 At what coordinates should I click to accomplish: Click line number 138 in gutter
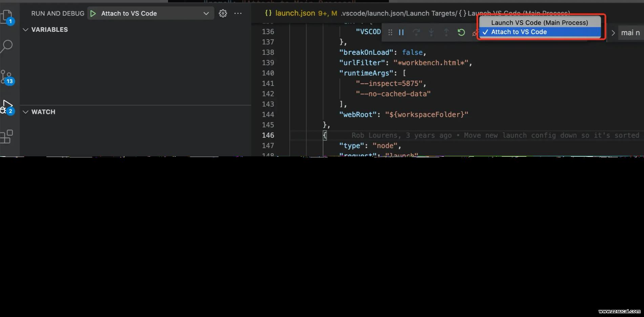(x=268, y=52)
